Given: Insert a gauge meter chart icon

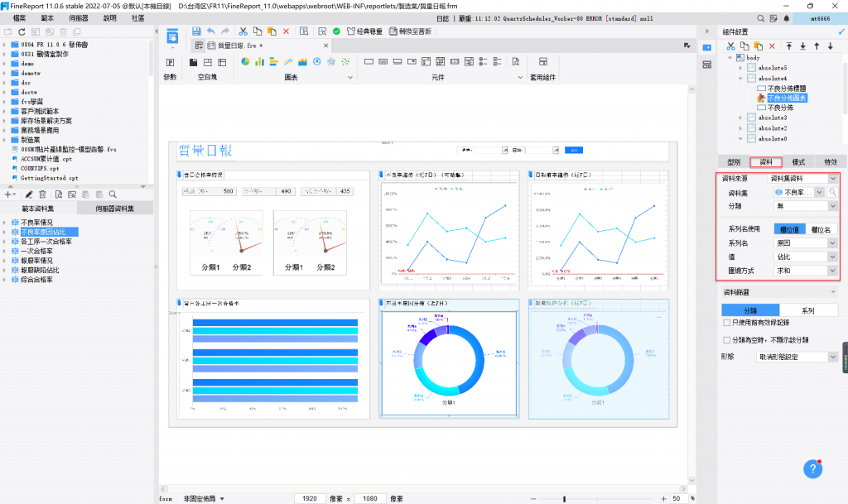Looking at the screenshot, I should coord(317,61).
